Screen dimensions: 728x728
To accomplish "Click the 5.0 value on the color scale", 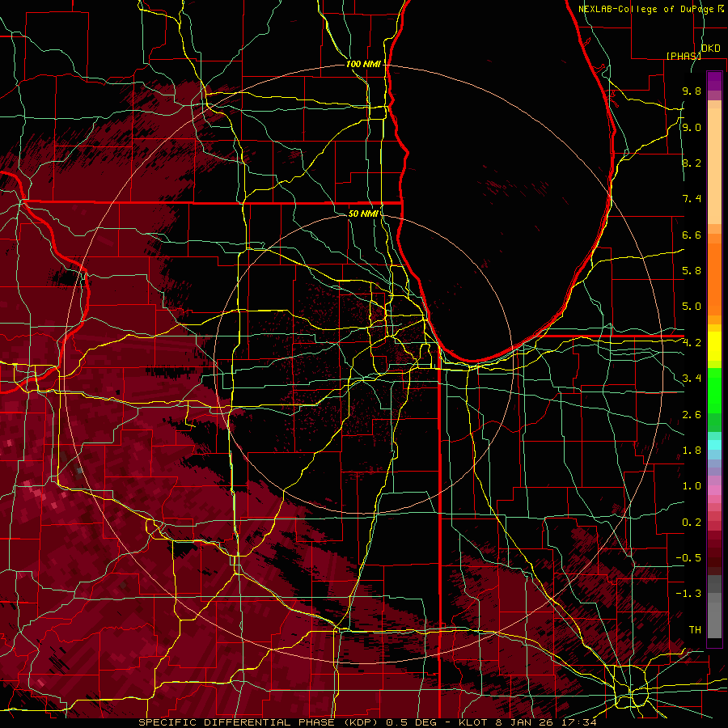I will (x=692, y=307).
